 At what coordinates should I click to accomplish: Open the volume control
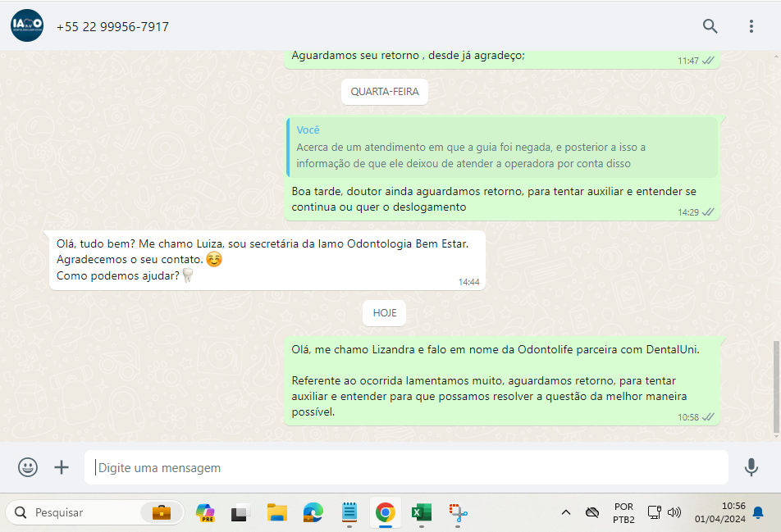[x=674, y=512]
